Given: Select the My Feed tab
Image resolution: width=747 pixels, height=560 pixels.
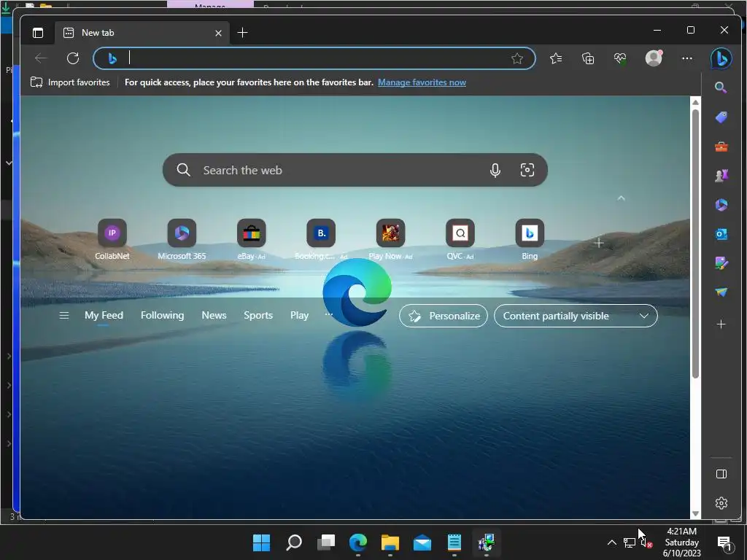Looking at the screenshot, I should click(x=104, y=315).
